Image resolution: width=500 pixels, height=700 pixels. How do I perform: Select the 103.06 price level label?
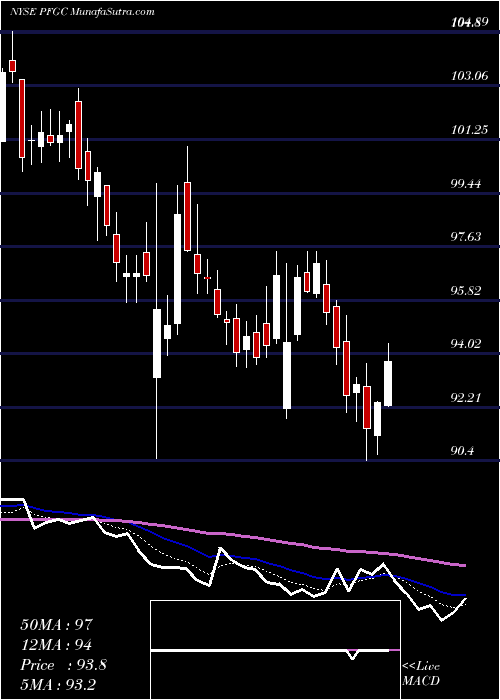[x=468, y=76]
